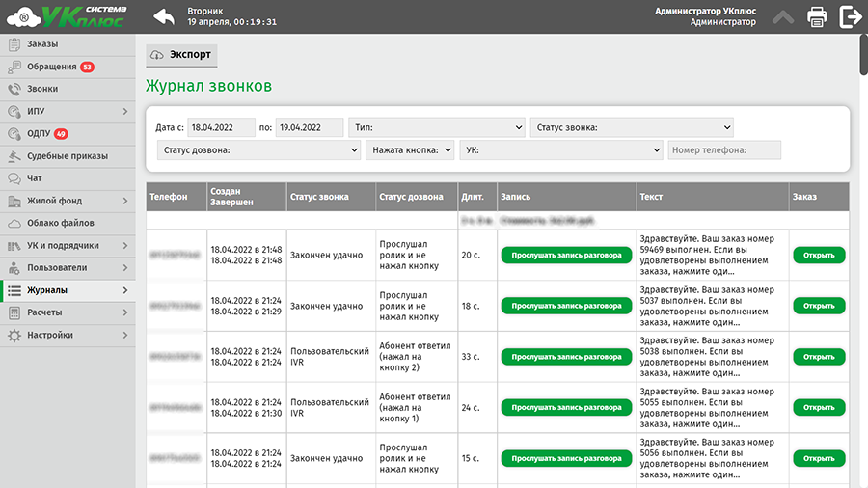
Task: Open the Нажата кнопка dropdown
Action: [410, 149]
